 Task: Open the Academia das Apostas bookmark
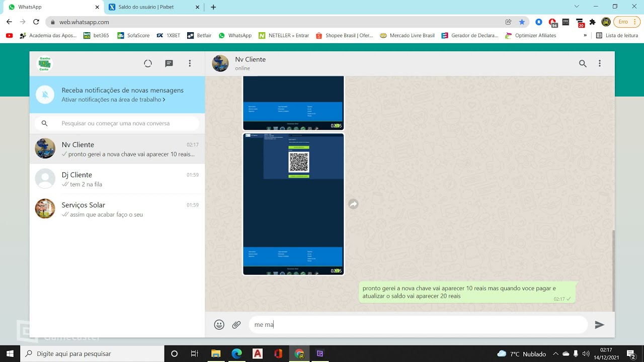point(48,36)
